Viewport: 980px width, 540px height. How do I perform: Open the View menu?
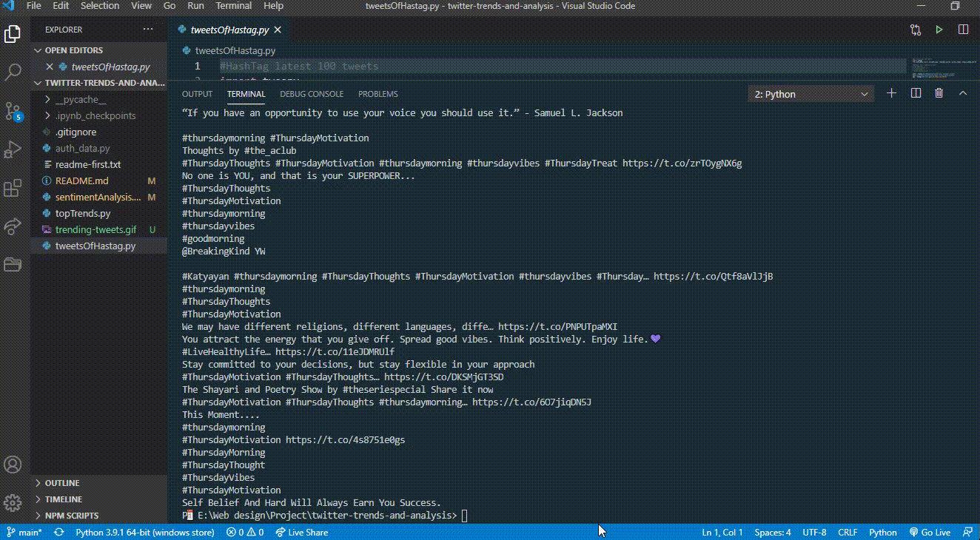point(141,6)
